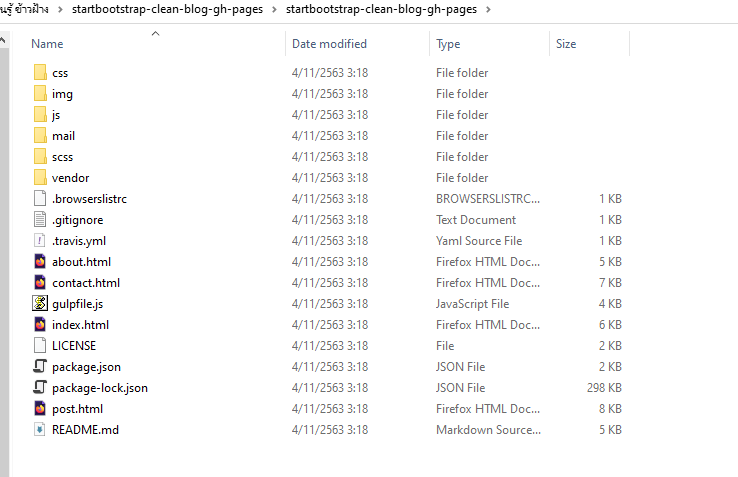
Task: Click the gulpfile.js script icon
Action: pyautogui.click(x=40, y=303)
